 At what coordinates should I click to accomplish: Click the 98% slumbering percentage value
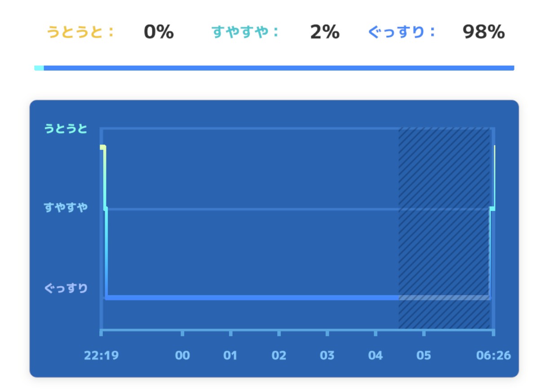[484, 32]
